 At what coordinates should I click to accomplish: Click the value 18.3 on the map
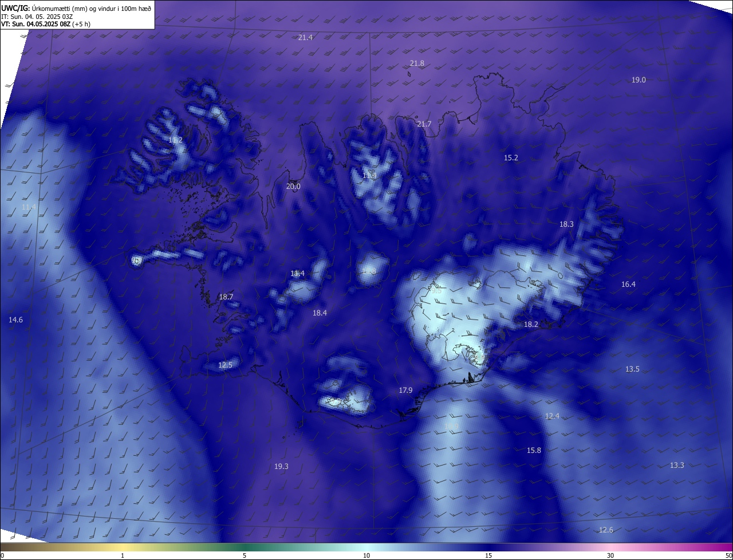click(x=566, y=224)
